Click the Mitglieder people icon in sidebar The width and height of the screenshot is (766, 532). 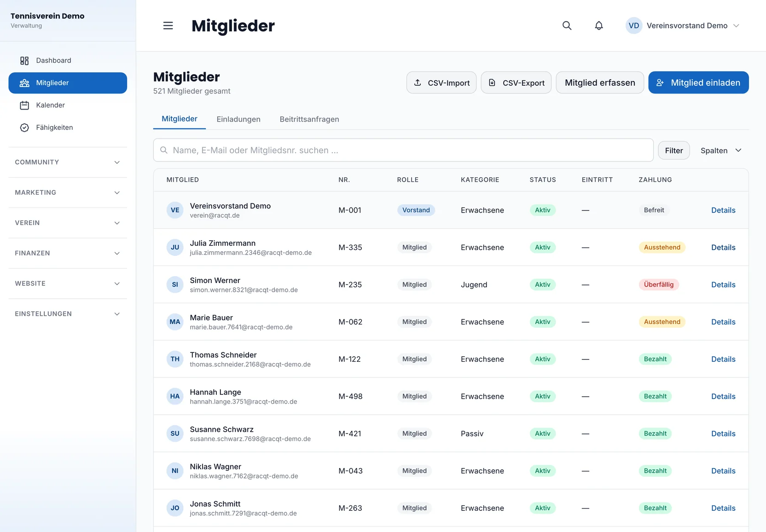pyautogui.click(x=24, y=83)
